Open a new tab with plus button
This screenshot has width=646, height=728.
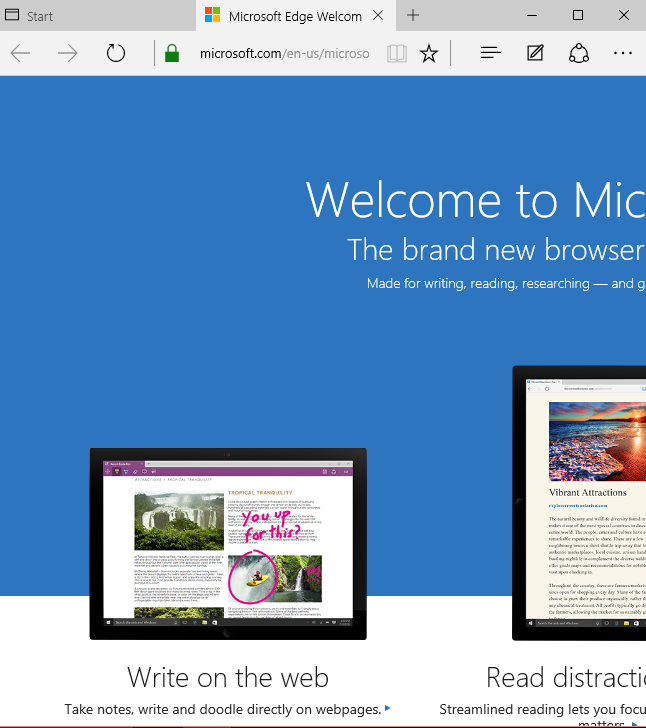[x=412, y=15]
